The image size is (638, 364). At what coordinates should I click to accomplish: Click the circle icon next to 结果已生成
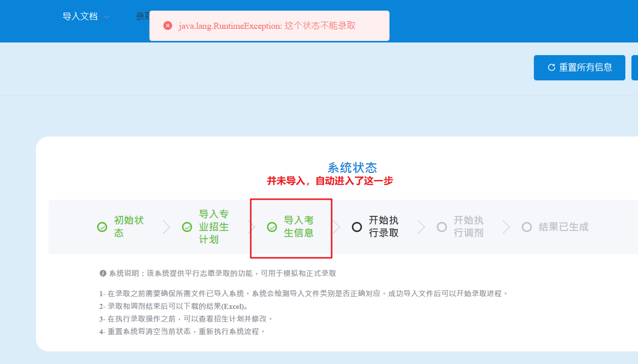pos(527,227)
